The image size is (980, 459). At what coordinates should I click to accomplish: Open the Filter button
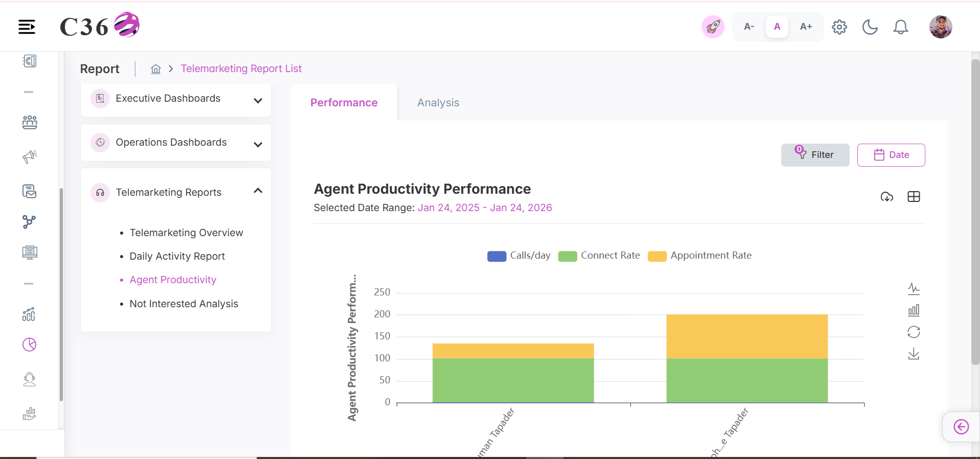tap(815, 155)
